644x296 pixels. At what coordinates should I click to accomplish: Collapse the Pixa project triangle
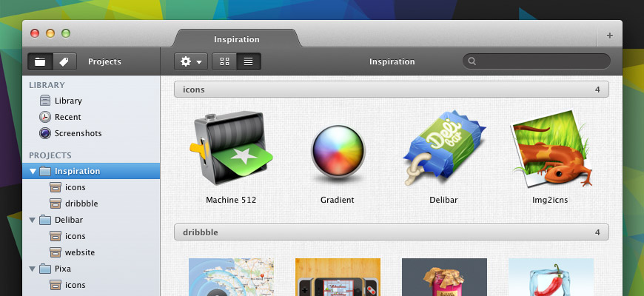coord(33,269)
